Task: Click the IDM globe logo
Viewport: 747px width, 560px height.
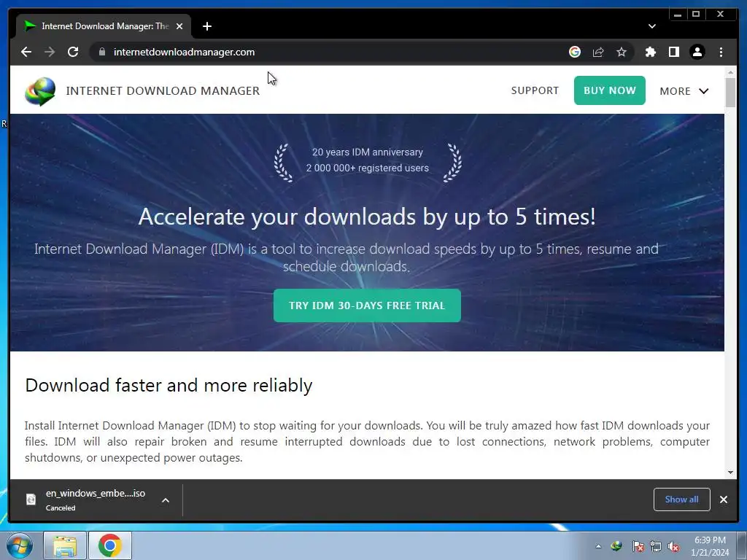Action: click(41, 91)
